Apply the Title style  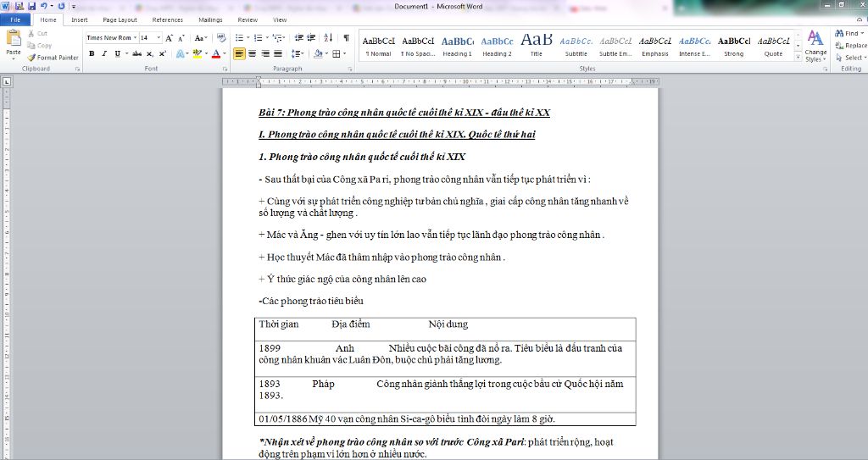[x=537, y=46]
